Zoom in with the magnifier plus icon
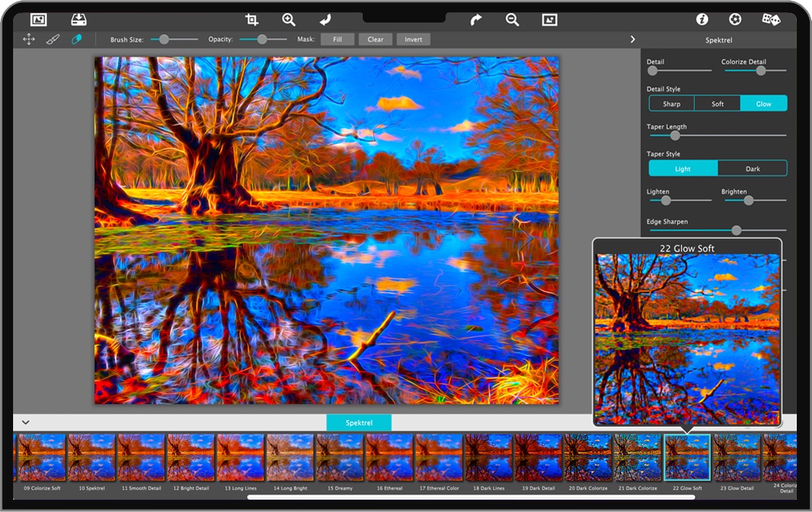 pyautogui.click(x=289, y=20)
